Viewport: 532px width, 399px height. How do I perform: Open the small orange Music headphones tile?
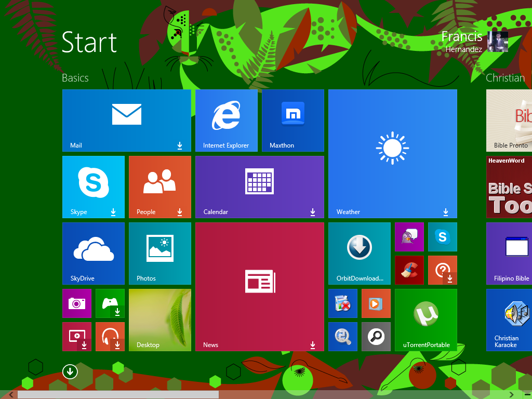pos(110,337)
